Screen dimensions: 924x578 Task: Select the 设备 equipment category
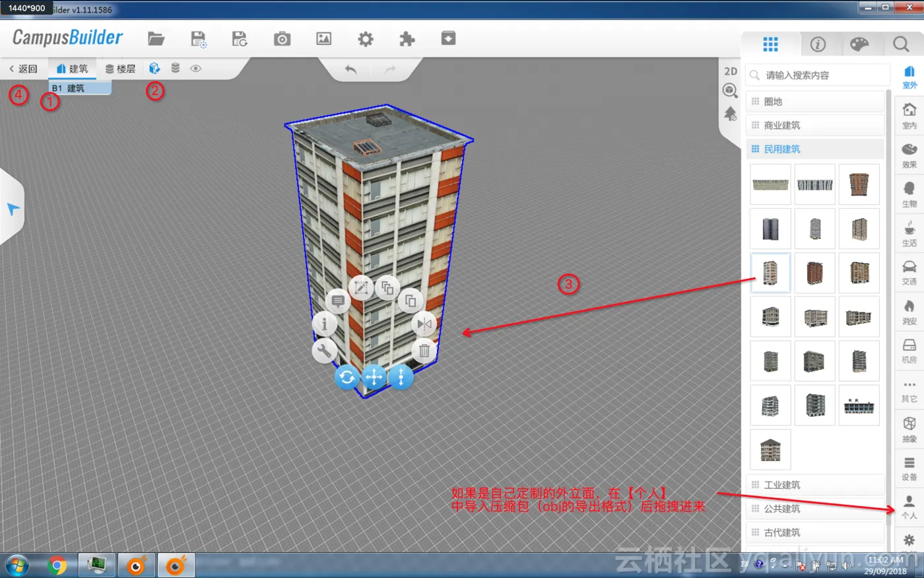click(909, 468)
